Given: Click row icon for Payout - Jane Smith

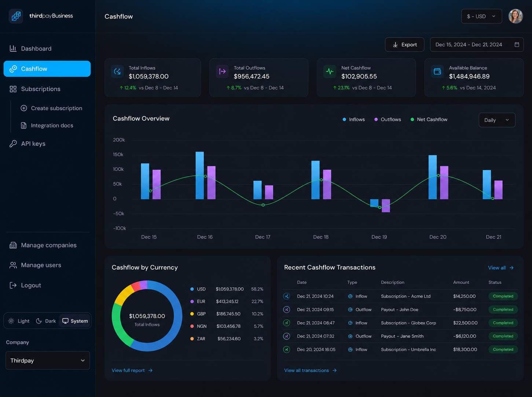Looking at the screenshot, I should point(287,336).
